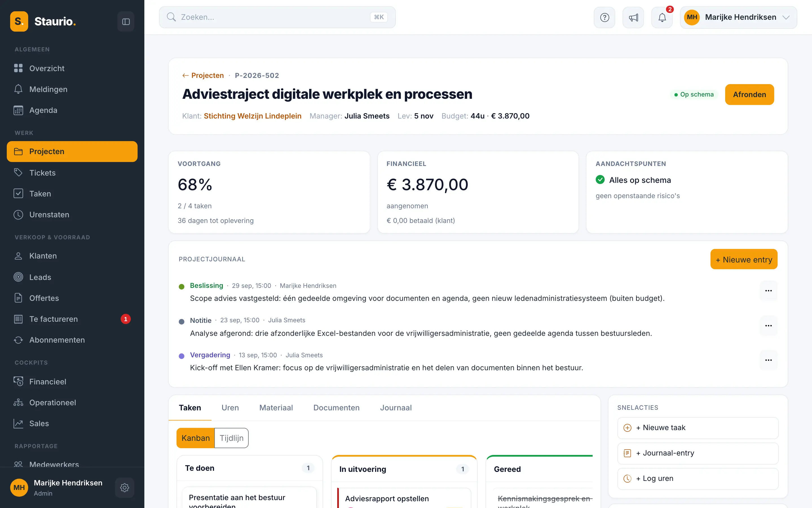The height and width of the screenshot is (508, 812).
Task: Click the Log uren quick action
Action: tap(698, 478)
